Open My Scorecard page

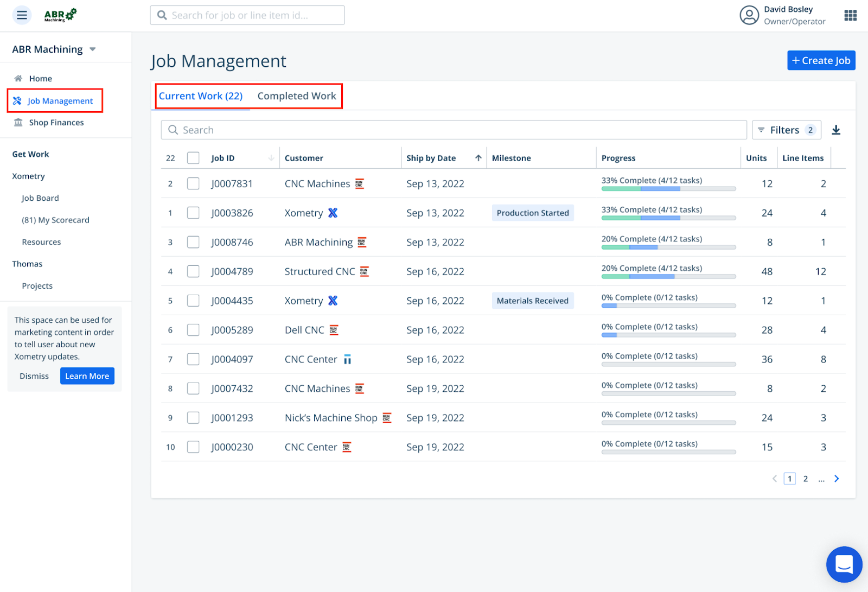[55, 220]
